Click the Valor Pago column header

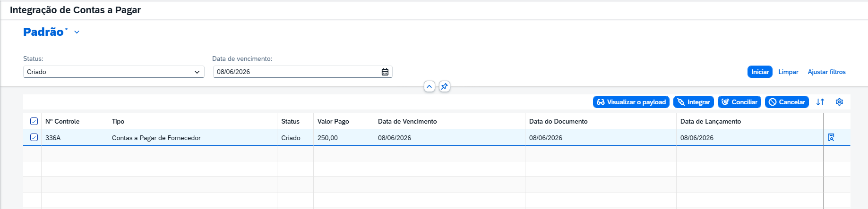click(344, 121)
